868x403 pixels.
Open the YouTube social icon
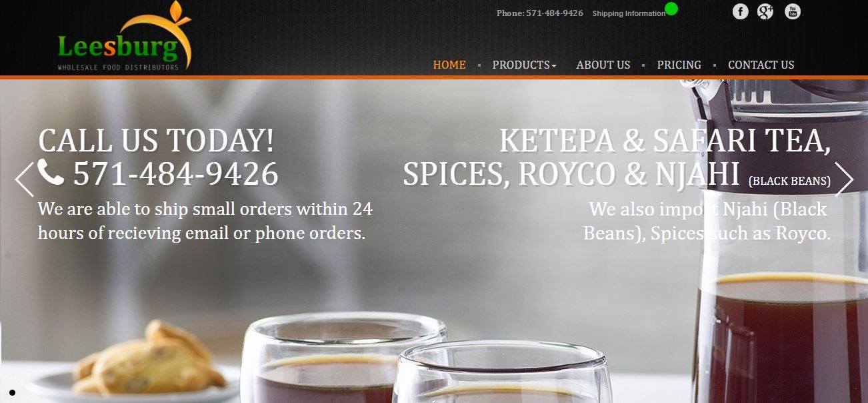(x=792, y=11)
